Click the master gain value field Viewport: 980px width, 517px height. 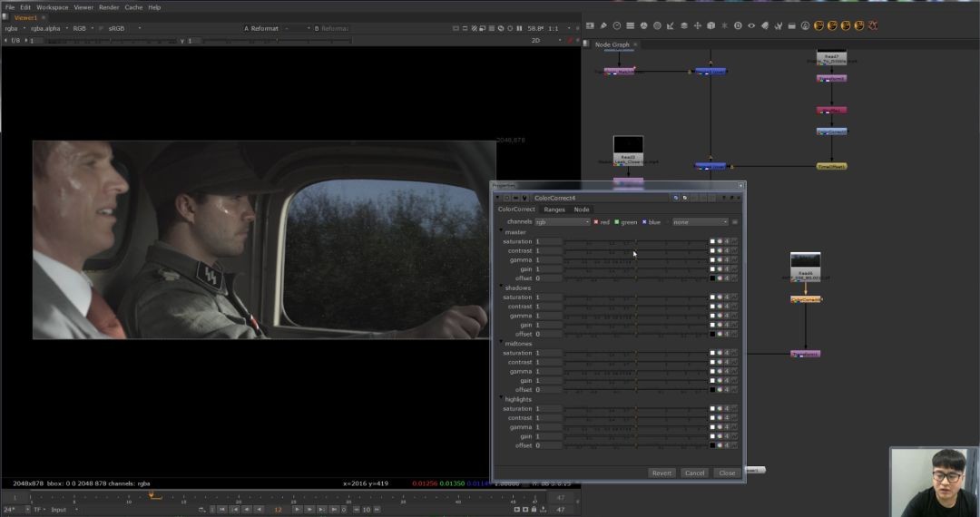[549, 269]
